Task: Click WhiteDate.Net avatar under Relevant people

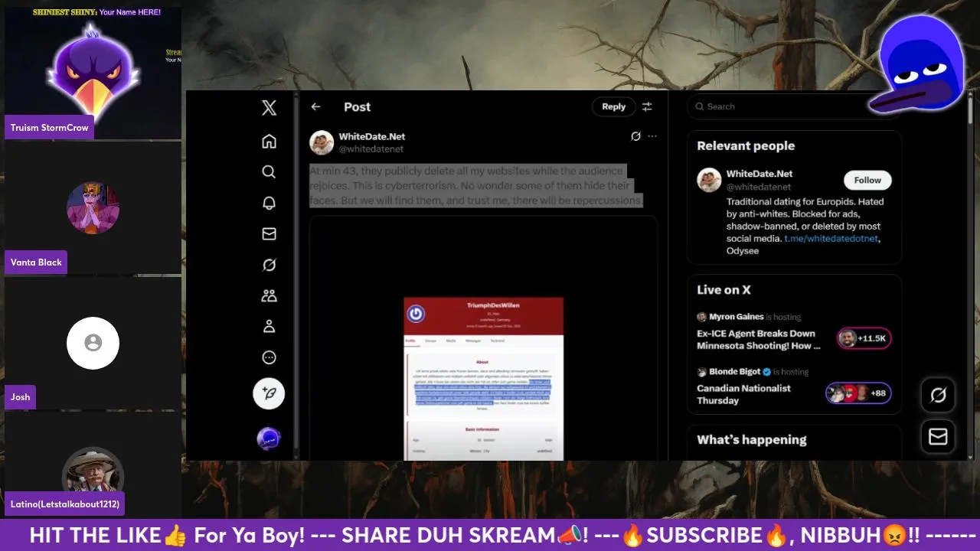Action: 709,180
